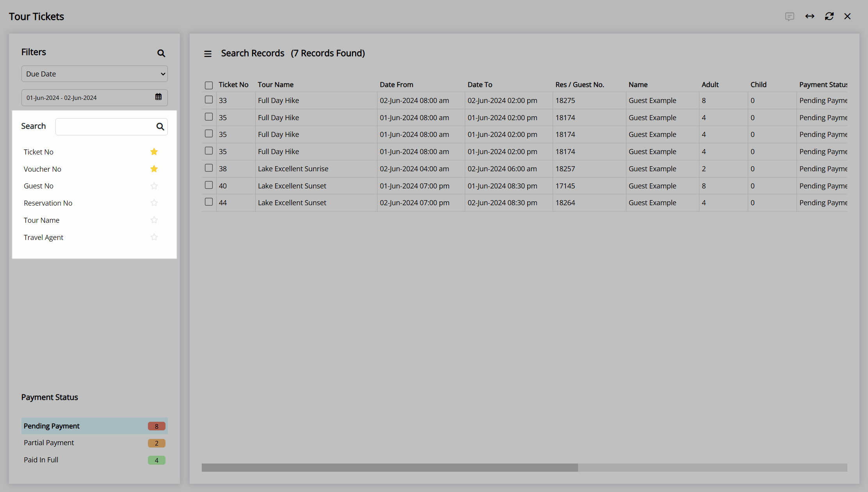Sort by Child column header
The image size is (868, 492).
click(758, 85)
